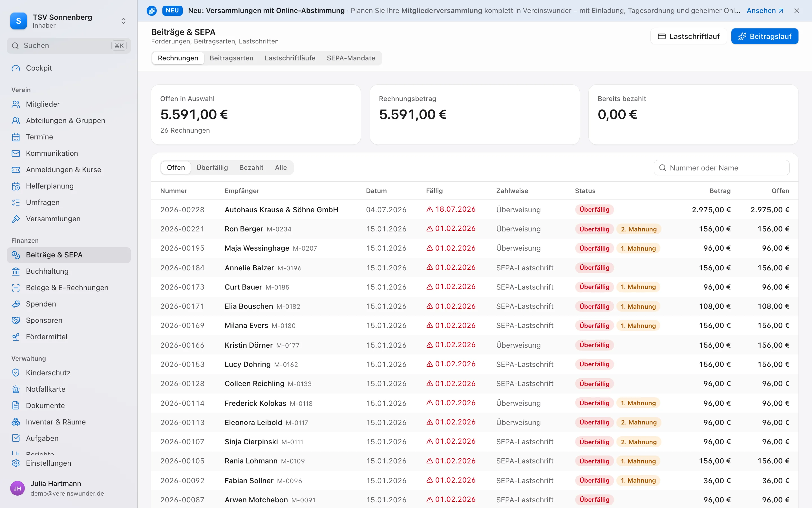Switch to the Beitragsarten tab
The image size is (812, 508).
coord(231,58)
